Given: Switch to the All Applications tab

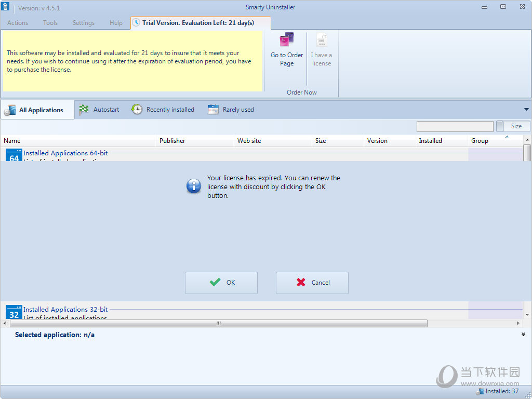Looking at the screenshot, I should point(37,110).
